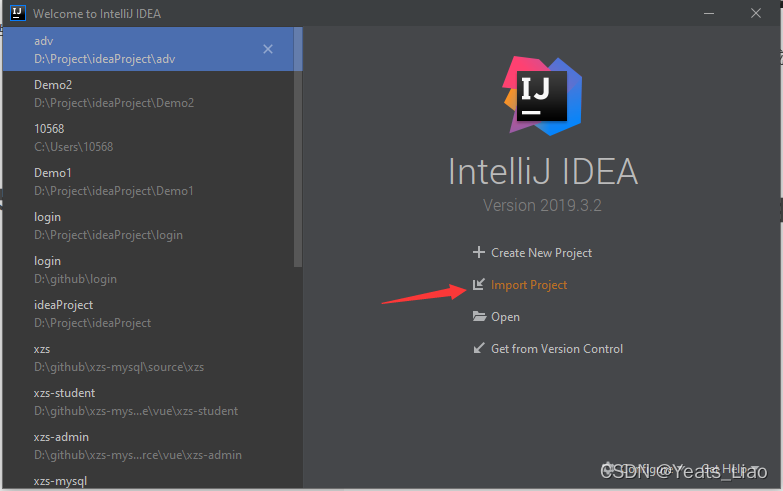Open the 10568 recent project
Image resolution: width=783 pixels, height=491 pixels.
(148, 137)
